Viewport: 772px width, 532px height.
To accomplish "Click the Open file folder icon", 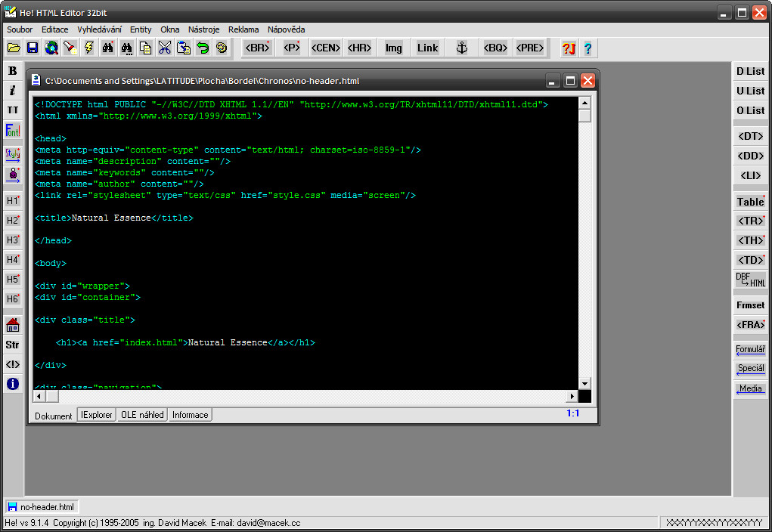I will pyautogui.click(x=14, y=48).
